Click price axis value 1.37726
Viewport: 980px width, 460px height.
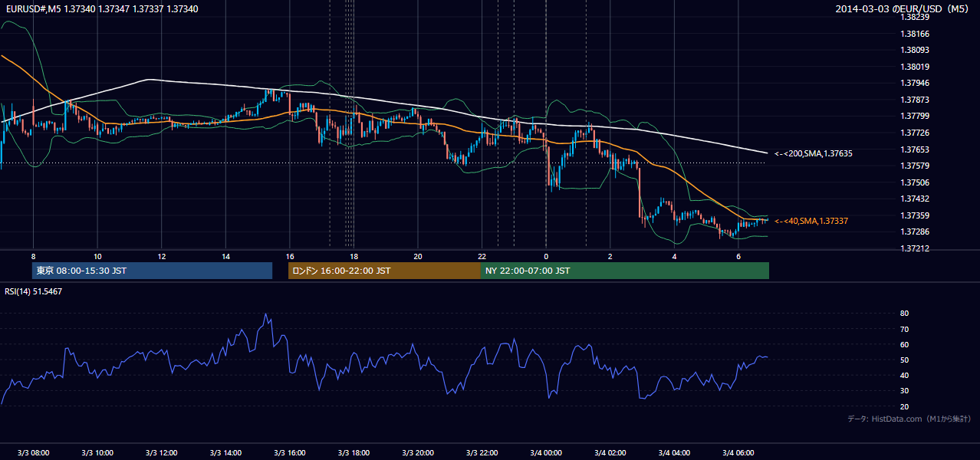coord(915,133)
